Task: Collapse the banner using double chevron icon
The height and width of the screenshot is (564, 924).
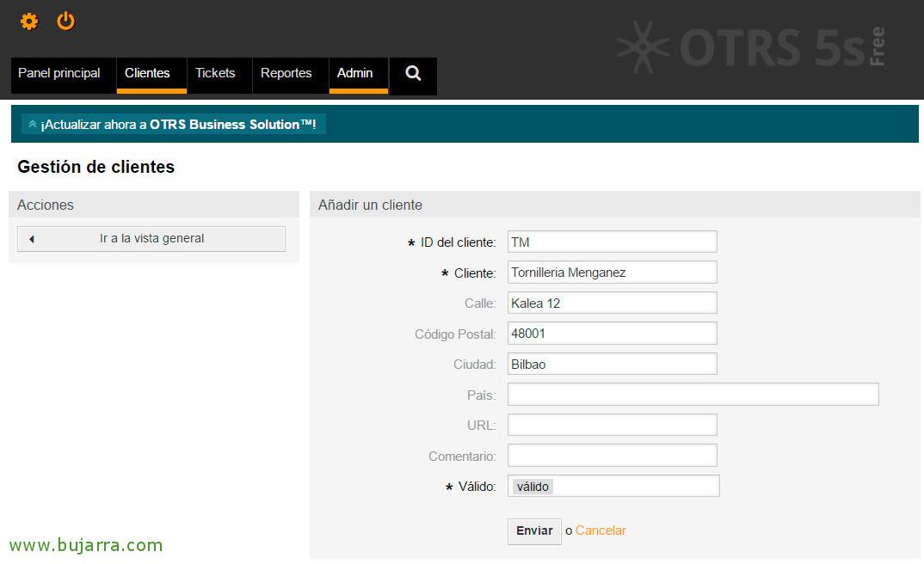Action: coord(33,125)
